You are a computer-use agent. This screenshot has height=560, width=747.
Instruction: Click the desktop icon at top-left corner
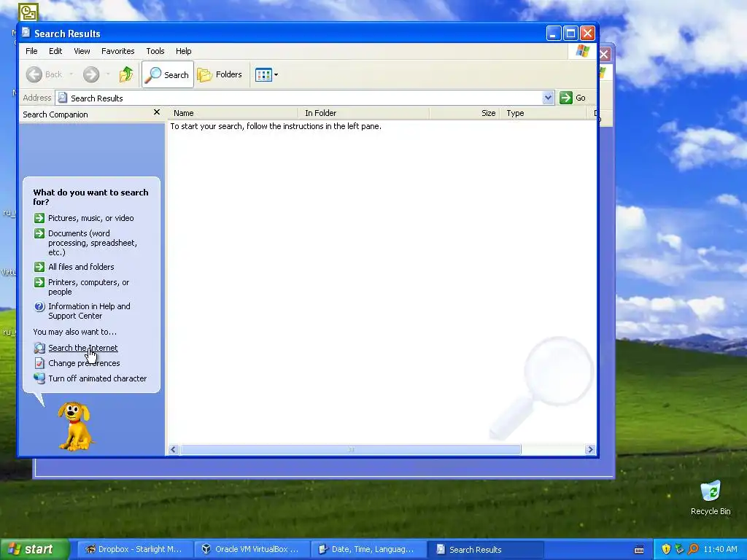click(28, 12)
